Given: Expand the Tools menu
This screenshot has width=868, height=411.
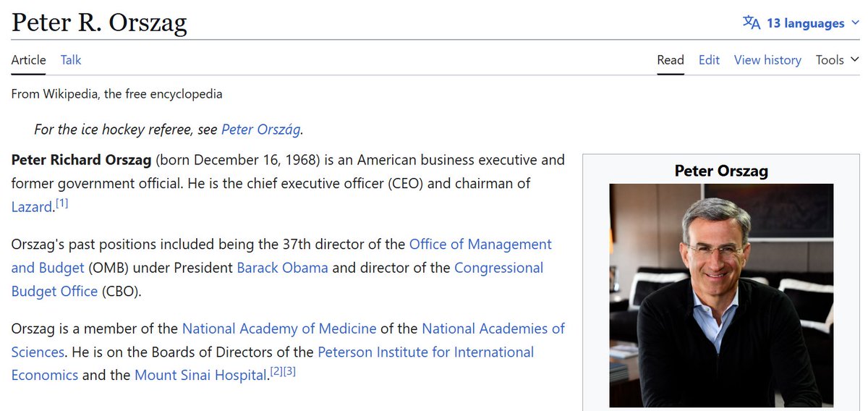Looking at the screenshot, I should pyautogui.click(x=837, y=60).
